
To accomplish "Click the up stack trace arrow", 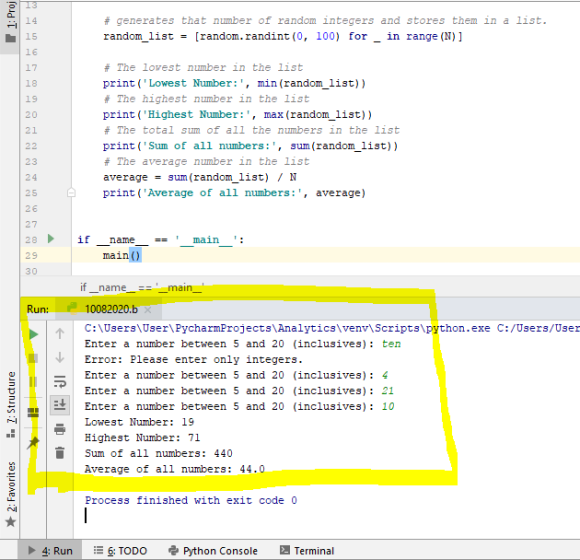I will coord(60,334).
